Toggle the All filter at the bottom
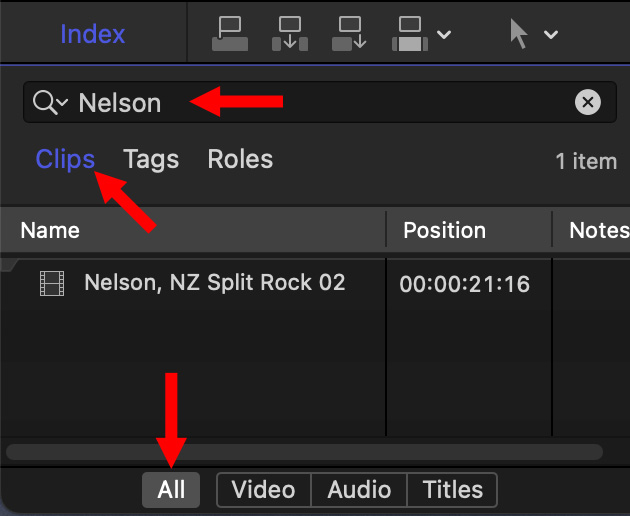The image size is (630, 516). click(171, 490)
